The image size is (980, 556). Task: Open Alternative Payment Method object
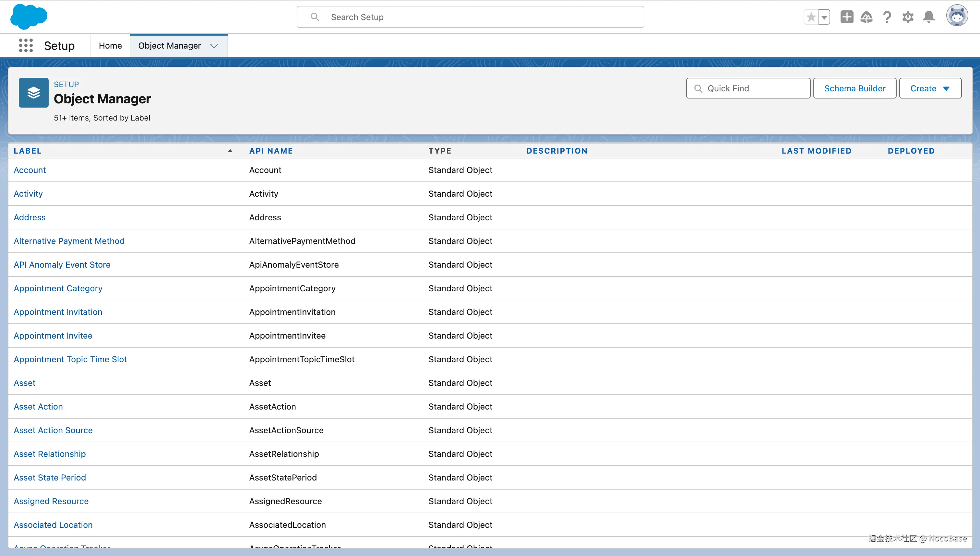point(69,241)
